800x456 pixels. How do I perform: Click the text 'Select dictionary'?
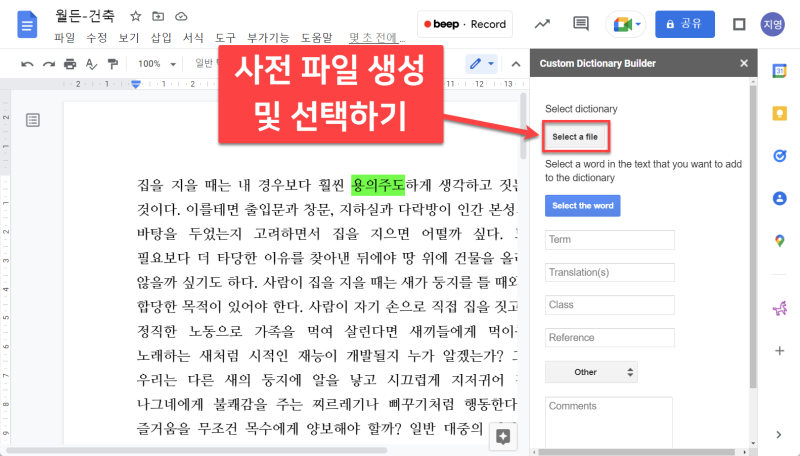[581, 109]
